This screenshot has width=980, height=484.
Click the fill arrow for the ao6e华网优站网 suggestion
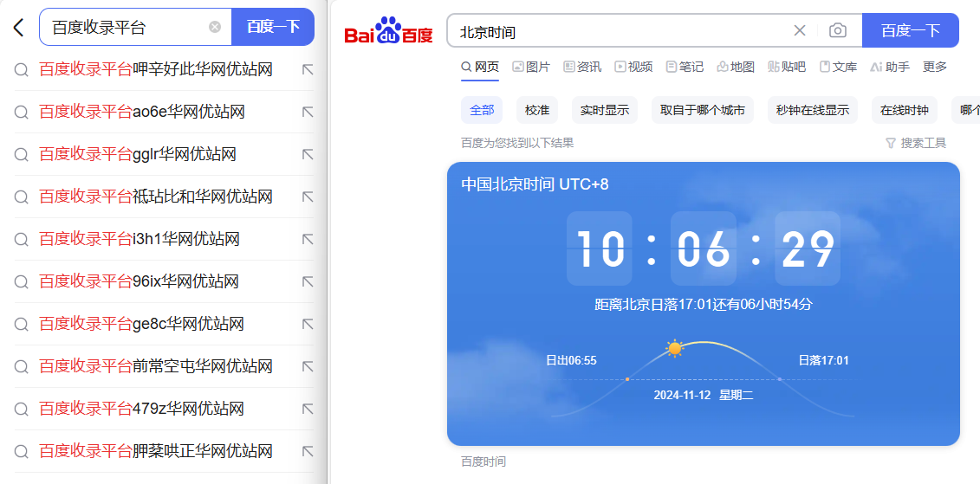308,112
